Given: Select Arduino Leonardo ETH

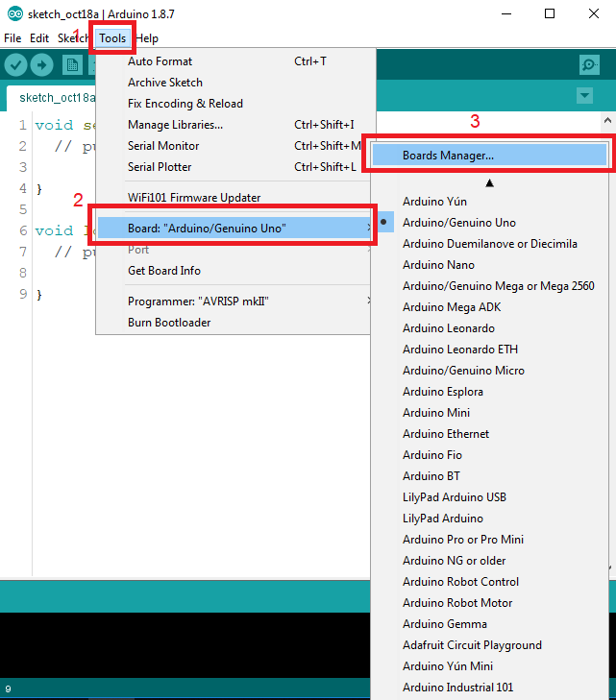Looking at the screenshot, I should click(489, 350).
